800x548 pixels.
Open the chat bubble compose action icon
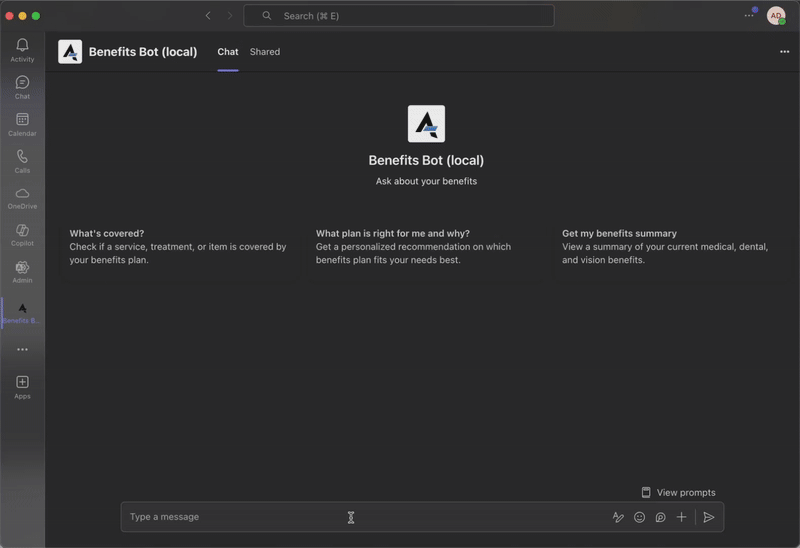click(x=660, y=517)
